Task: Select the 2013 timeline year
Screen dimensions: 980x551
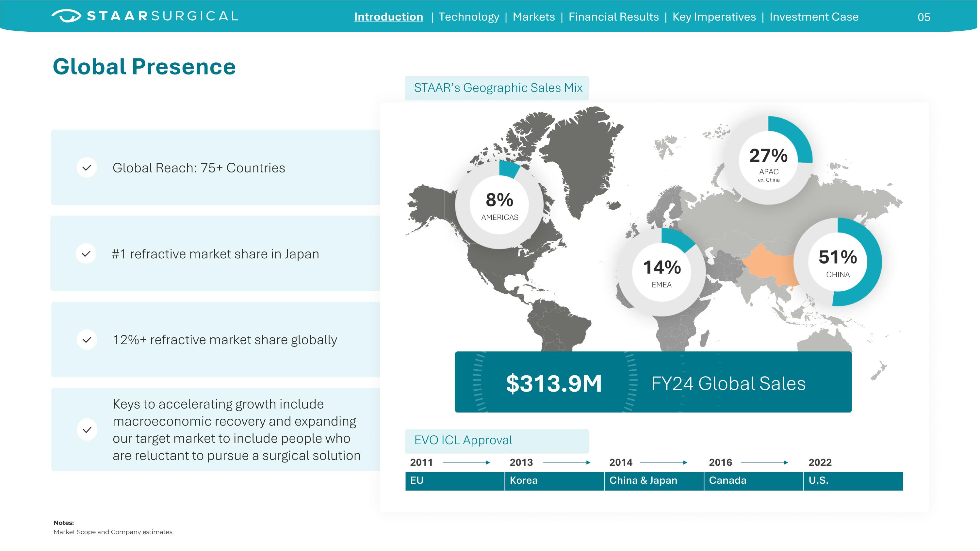Action: [x=521, y=462]
